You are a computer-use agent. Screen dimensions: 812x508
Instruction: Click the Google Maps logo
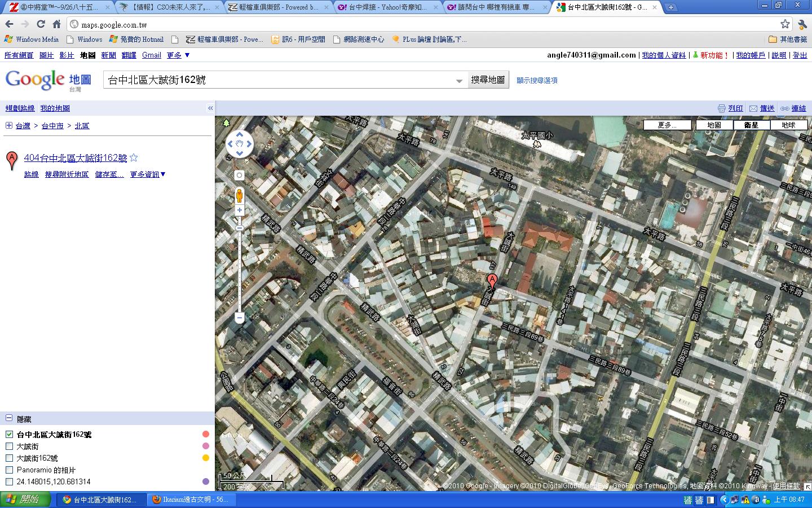pos(48,80)
